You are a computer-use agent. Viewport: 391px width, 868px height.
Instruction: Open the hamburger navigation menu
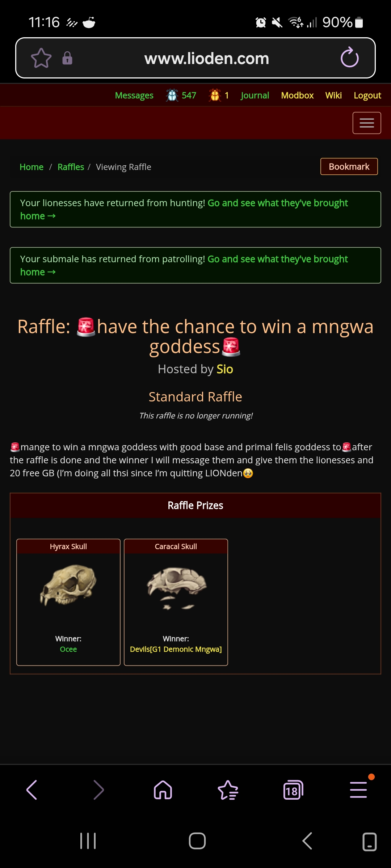[x=367, y=123]
